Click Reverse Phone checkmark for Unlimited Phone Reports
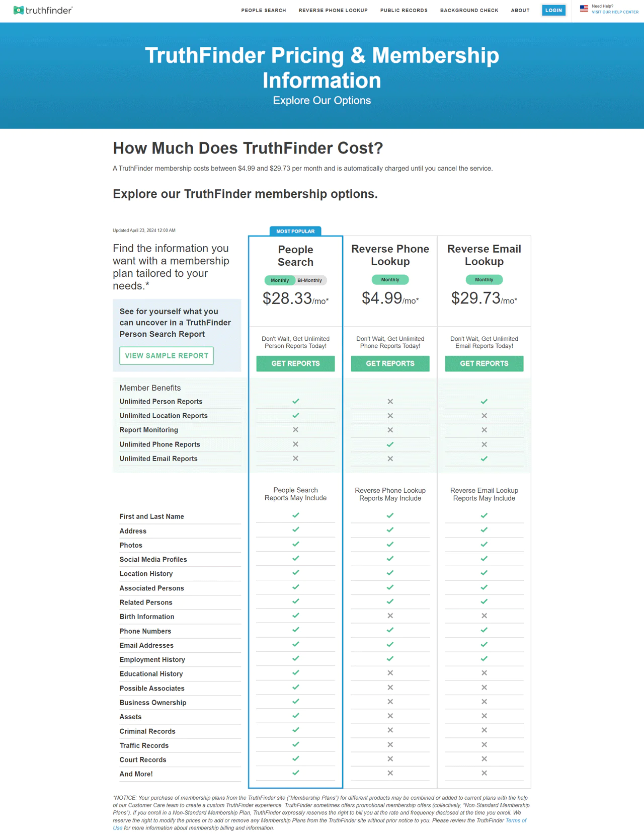Viewport: 644px width, 835px height. pos(390,444)
